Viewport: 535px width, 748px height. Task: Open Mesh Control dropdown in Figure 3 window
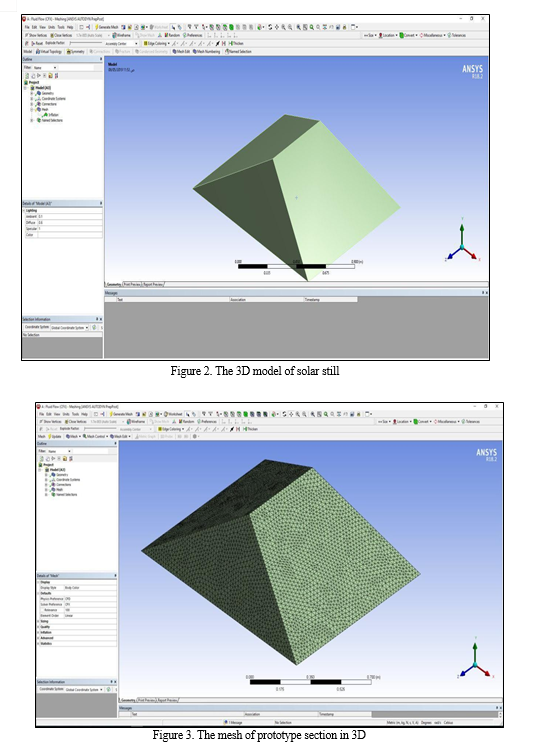[95, 436]
